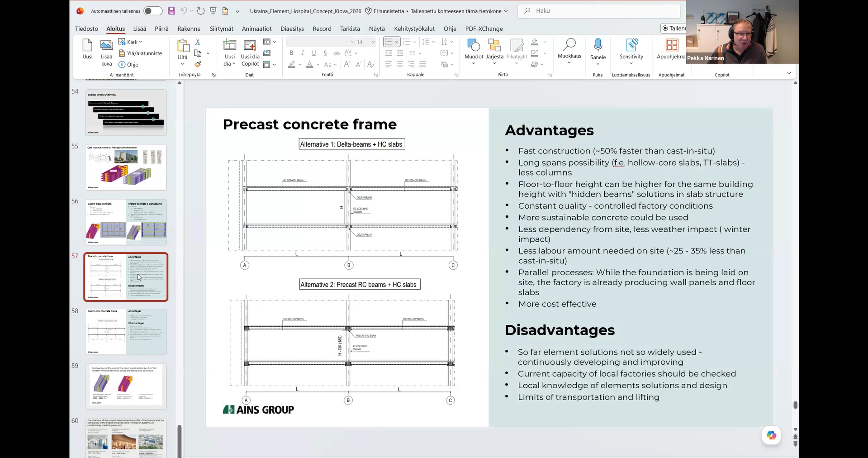
Task: Open the Apuohjelmat add-ins button
Action: 672,49
